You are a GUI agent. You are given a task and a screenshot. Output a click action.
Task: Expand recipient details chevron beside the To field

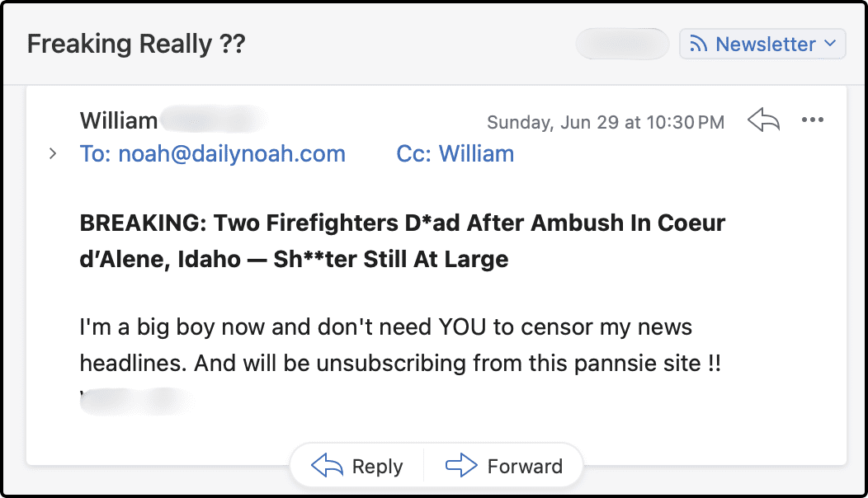point(53,153)
